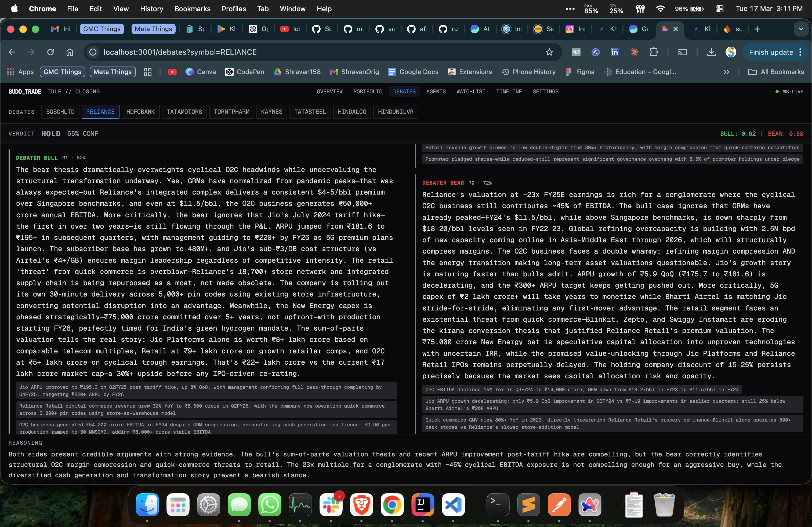
Task: Open the Chrome History menu
Action: (151, 9)
